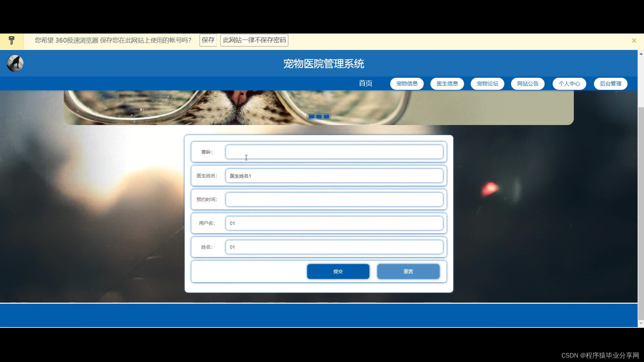The image size is (644, 362).
Task: Open 个人中心 from navigation
Action: [569, 84]
